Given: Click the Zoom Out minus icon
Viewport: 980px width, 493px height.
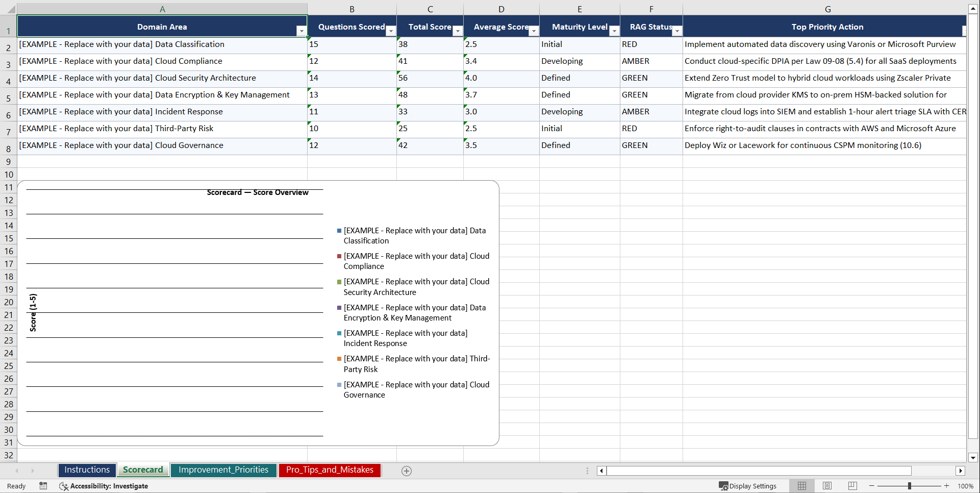Looking at the screenshot, I should coord(871,486).
